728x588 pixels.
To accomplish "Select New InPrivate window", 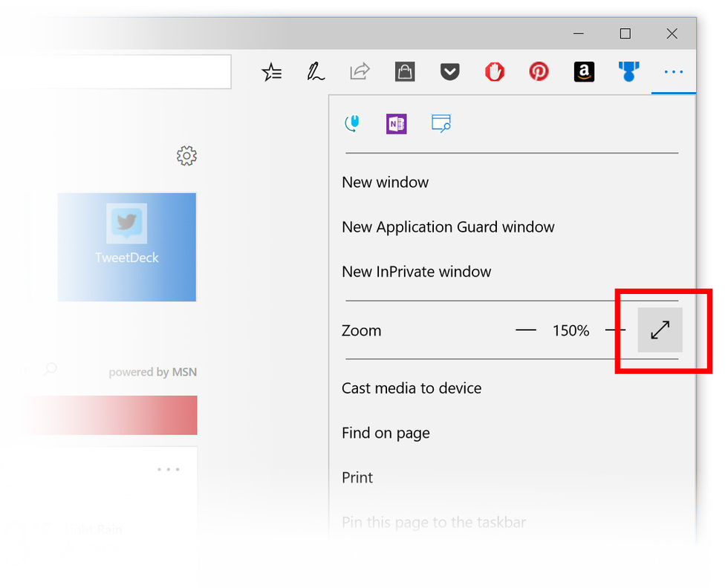I will 416,272.
